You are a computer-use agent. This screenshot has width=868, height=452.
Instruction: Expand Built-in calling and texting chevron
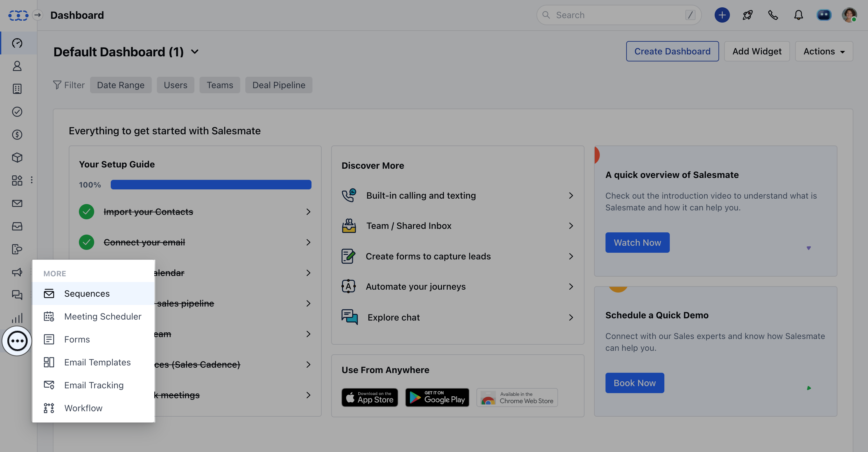[571, 195]
